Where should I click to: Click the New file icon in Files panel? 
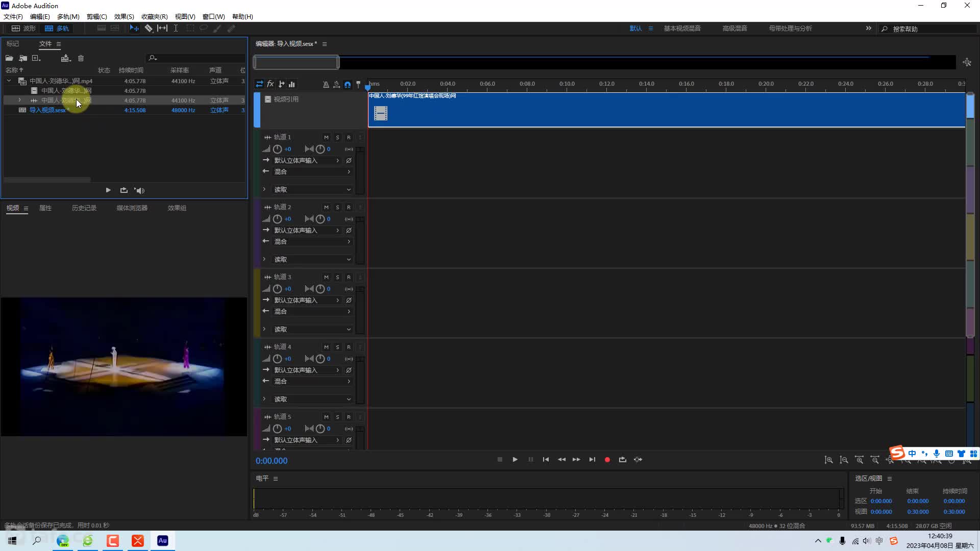pos(36,58)
